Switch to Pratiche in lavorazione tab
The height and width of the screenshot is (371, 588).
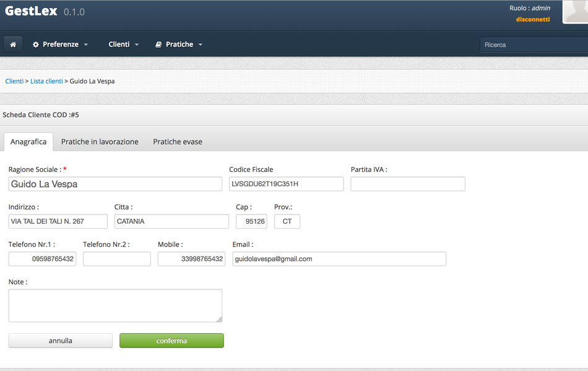100,142
